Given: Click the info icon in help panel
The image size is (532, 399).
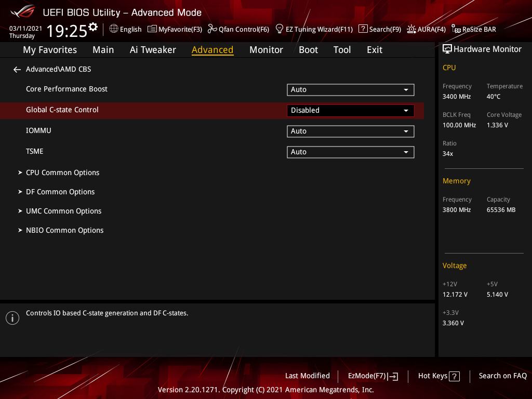Looking at the screenshot, I should coord(12,318).
